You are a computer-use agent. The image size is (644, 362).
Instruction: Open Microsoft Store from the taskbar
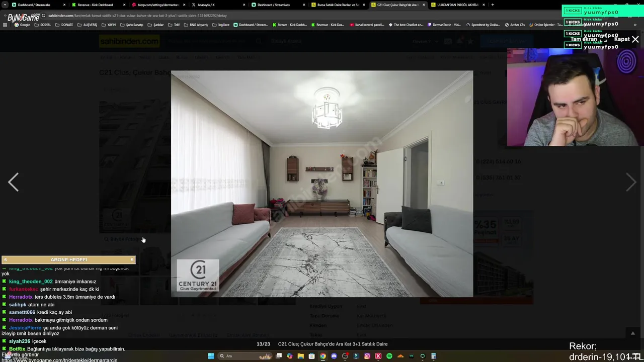[x=311, y=356]
